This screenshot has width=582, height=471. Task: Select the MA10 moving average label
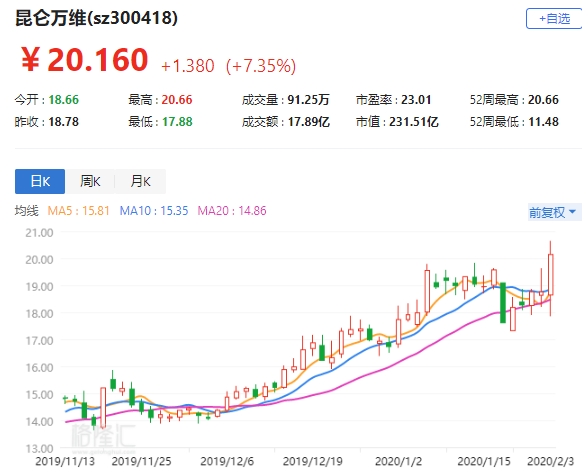point(154,211)
